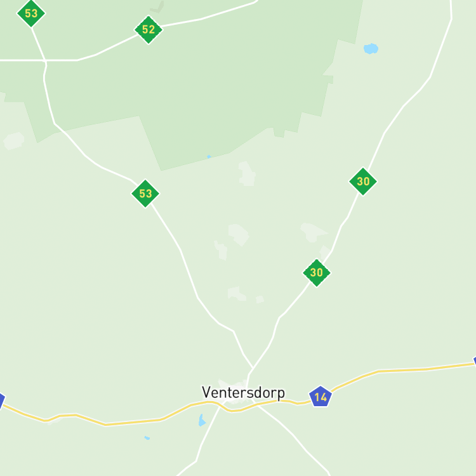Click the road junction below the top-left 53 shield
The image size is (476, 476).
(45, 60)
